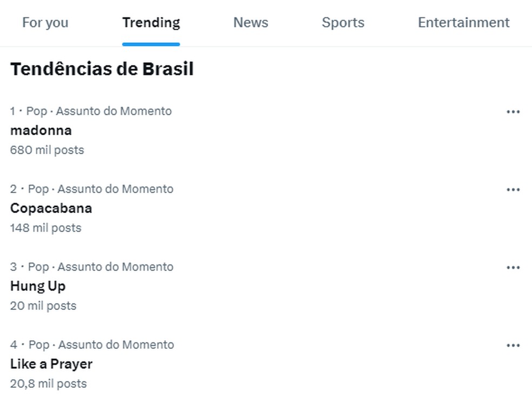Click the first trend's Pop category label

coord(37,111)
